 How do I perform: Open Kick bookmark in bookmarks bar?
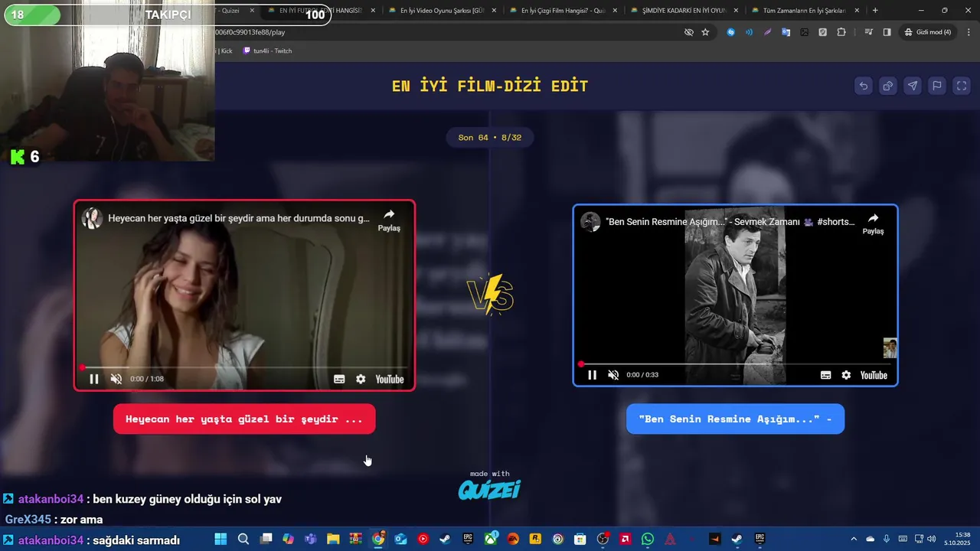point(224,51)
